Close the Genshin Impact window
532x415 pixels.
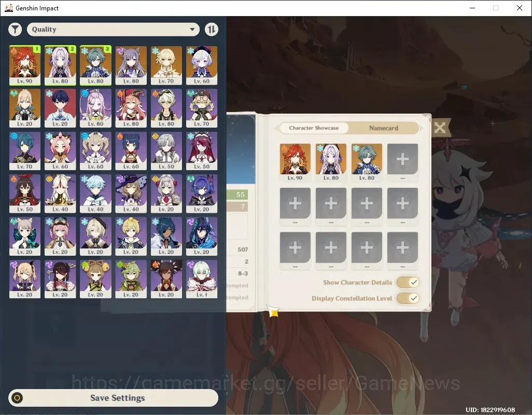pos(520,8)
